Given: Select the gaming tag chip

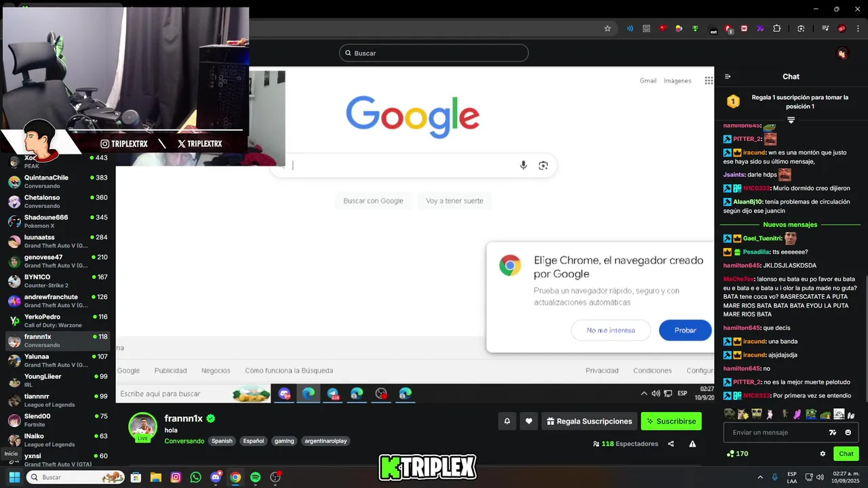Looking at the screenshot, I should (x=284, y=441).
